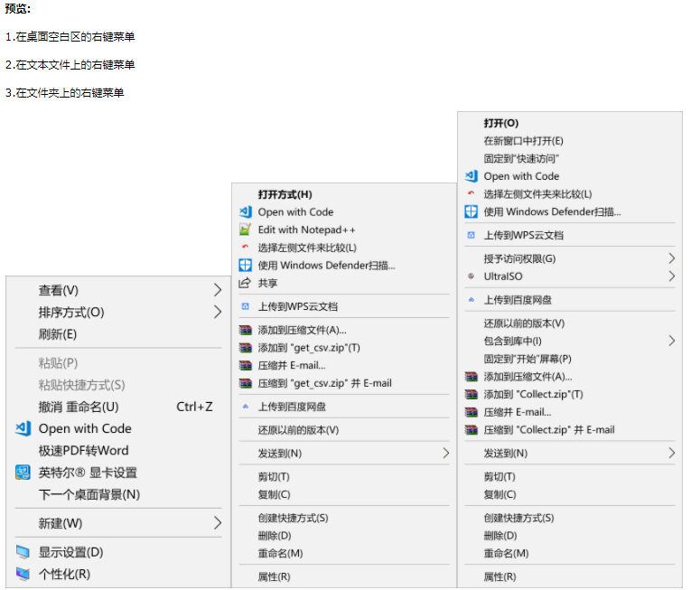The image size is (700, 590).
Task: Click the VS Code icon in the desktop menu
Action: click(23, 428)
